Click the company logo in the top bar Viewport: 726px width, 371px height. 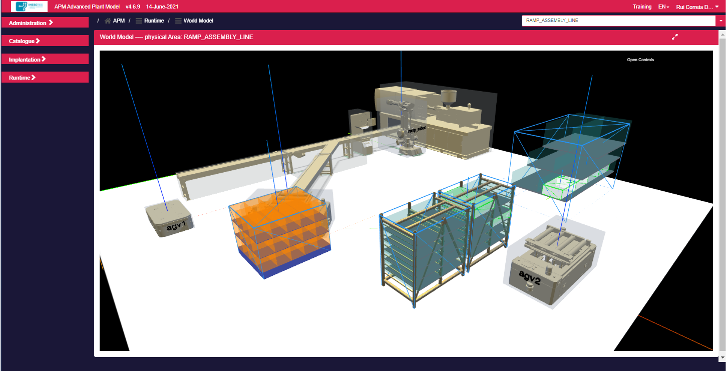pos(29,6)
